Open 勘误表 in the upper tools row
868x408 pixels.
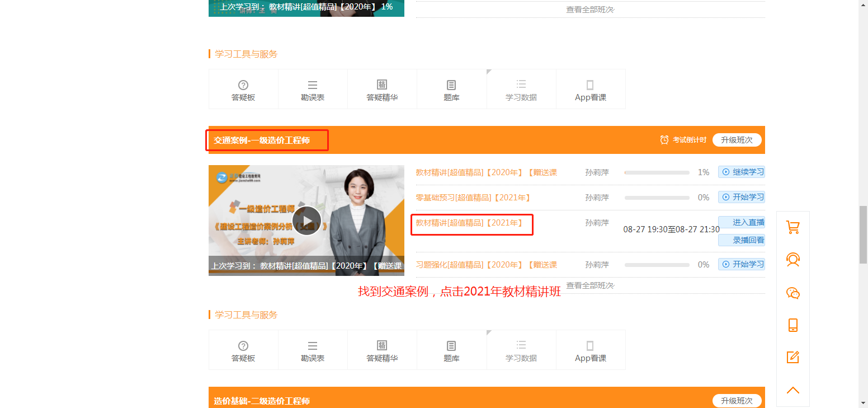(313, 90)
